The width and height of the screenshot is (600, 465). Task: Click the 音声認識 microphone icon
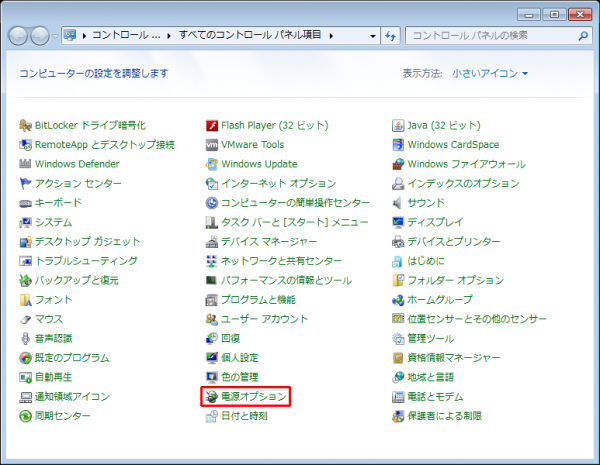(x=25, y=338)
